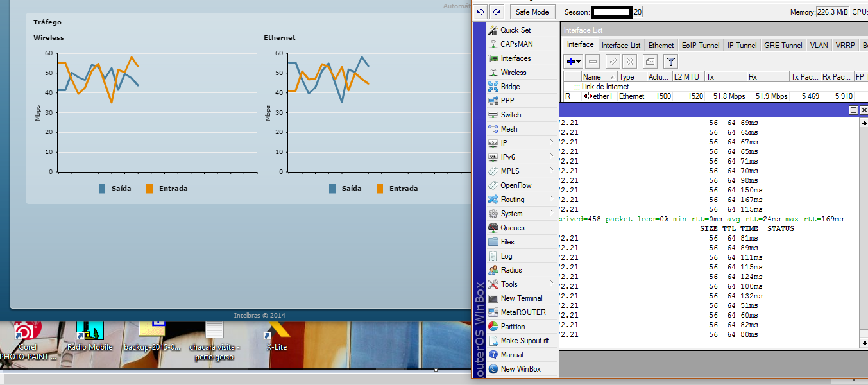868x385 pixels.
Task: Open the Manual entry
Action: 511,355
